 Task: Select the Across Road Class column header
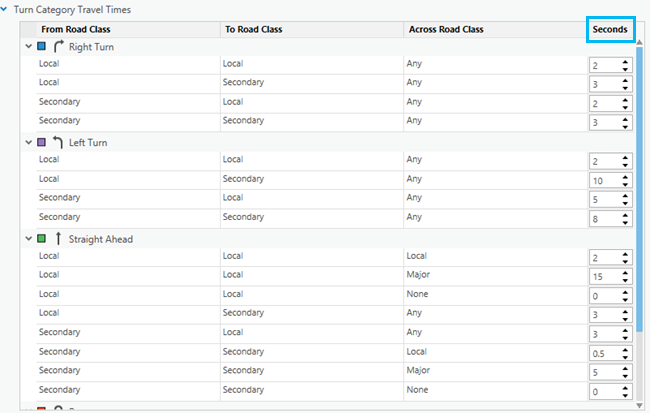click(x=446, y=29)
